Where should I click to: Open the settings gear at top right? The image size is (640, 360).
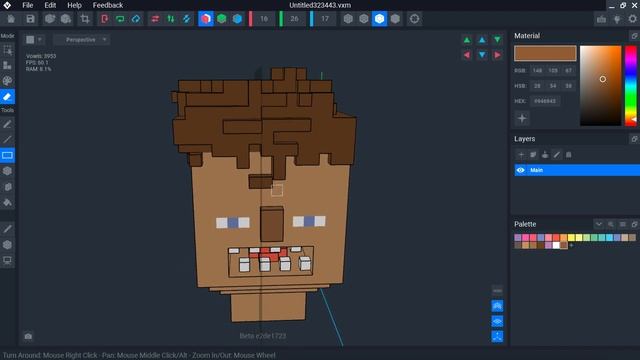632,19
